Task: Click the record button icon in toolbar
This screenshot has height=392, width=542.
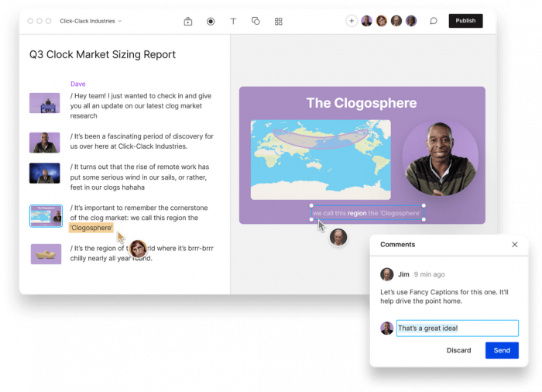Action: click(211, 22)
